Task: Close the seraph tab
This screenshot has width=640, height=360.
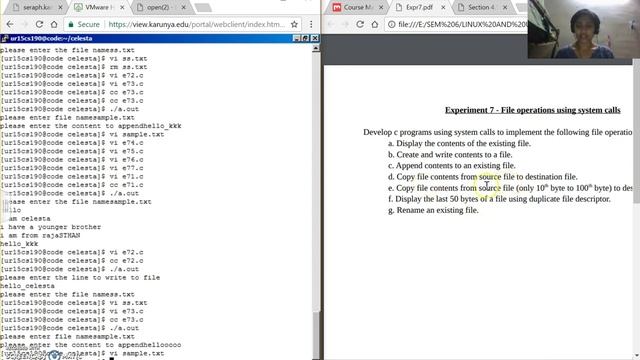Action: [x=60, y=7]
